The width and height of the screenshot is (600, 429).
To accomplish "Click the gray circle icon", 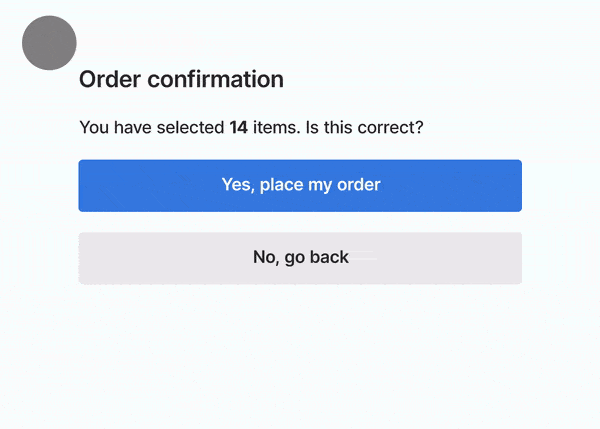I will coord(49,43).
